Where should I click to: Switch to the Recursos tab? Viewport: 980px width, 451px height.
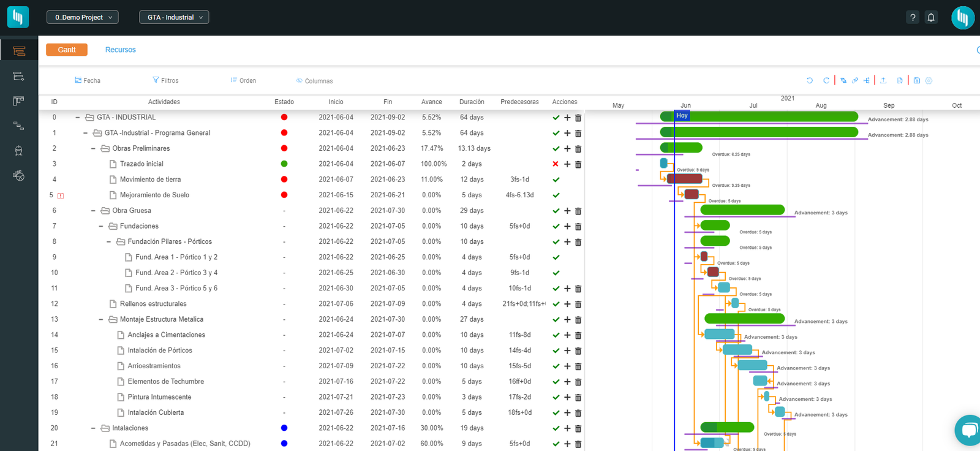121,50
